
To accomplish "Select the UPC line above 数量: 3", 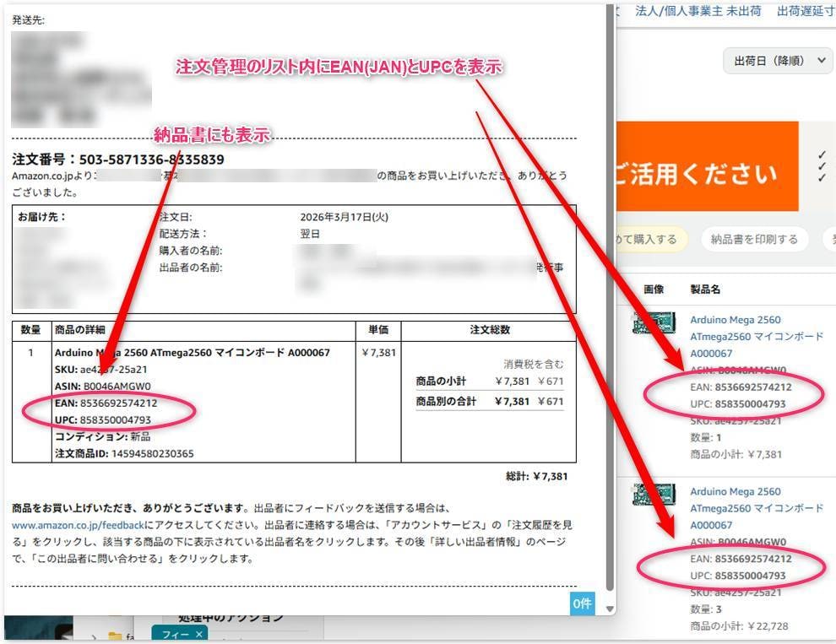I will (x=738, y=576).
